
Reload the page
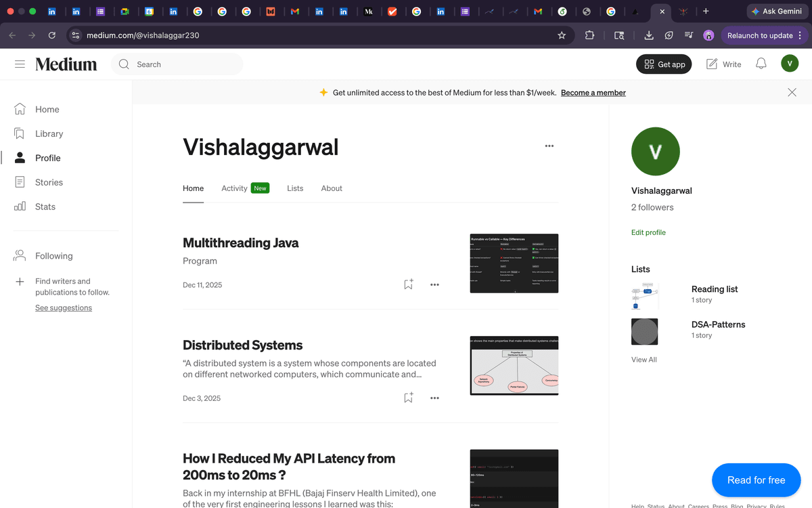tap(52, 35)
